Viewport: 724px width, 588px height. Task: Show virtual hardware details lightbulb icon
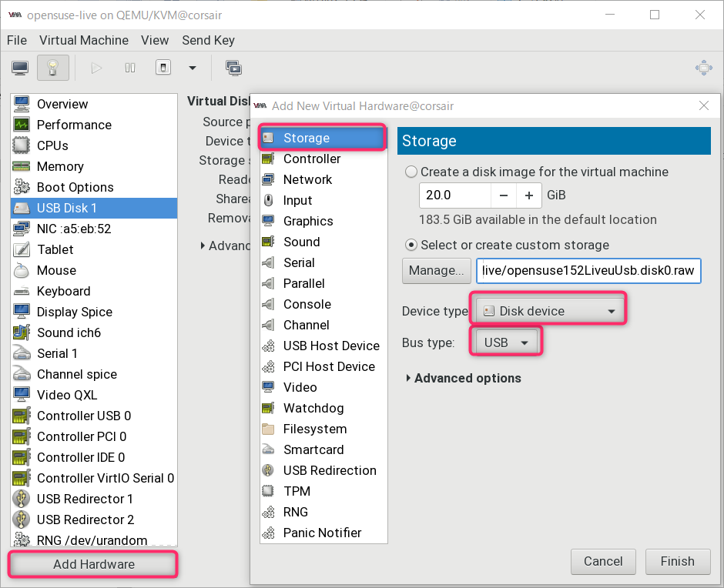(x=52, y=68)
